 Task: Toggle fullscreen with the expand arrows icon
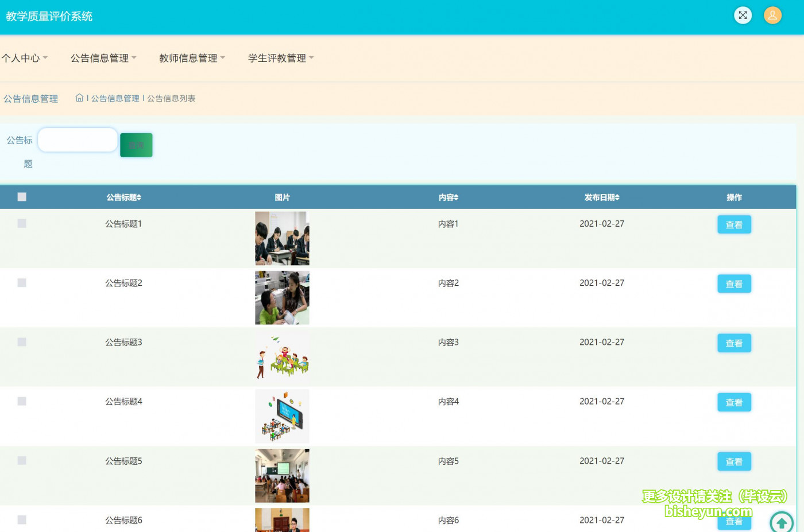point(743,15)
